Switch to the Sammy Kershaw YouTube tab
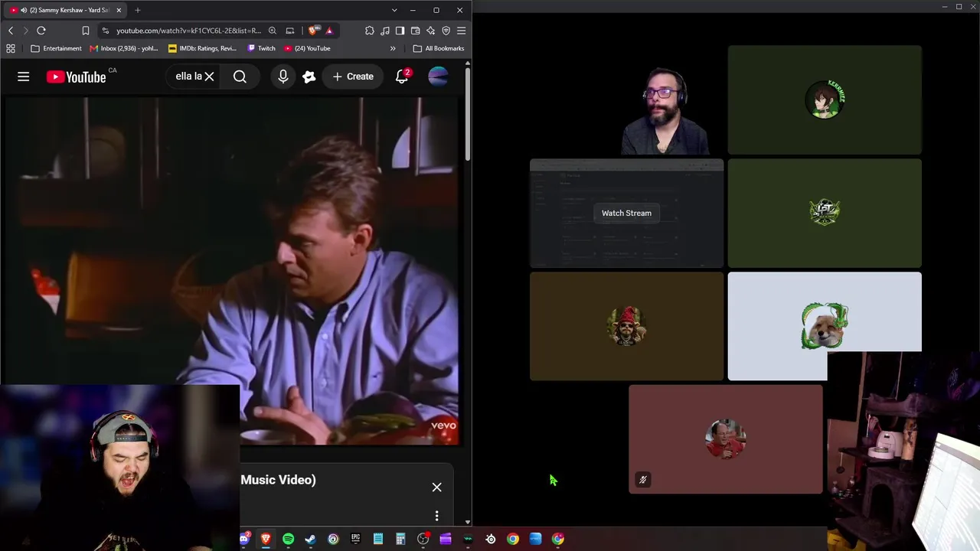This screenshot has height=551, width=980. [66, 10]
